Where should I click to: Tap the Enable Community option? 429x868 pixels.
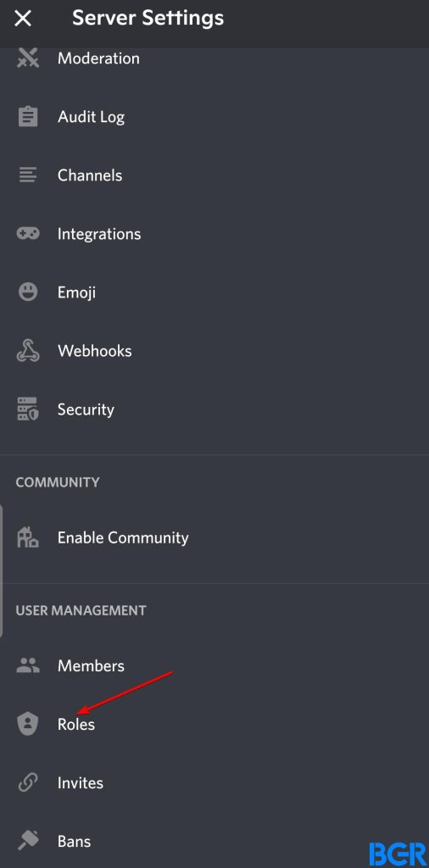point(214,537)
